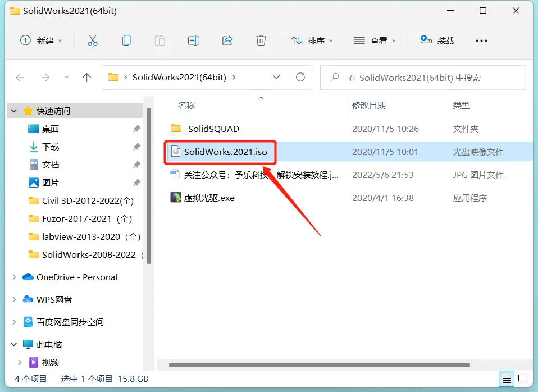Image resolution: width=538 pixels, height=392 pixels.
Task: Open the 新建 dropdown menu
Action: point(42,40)
